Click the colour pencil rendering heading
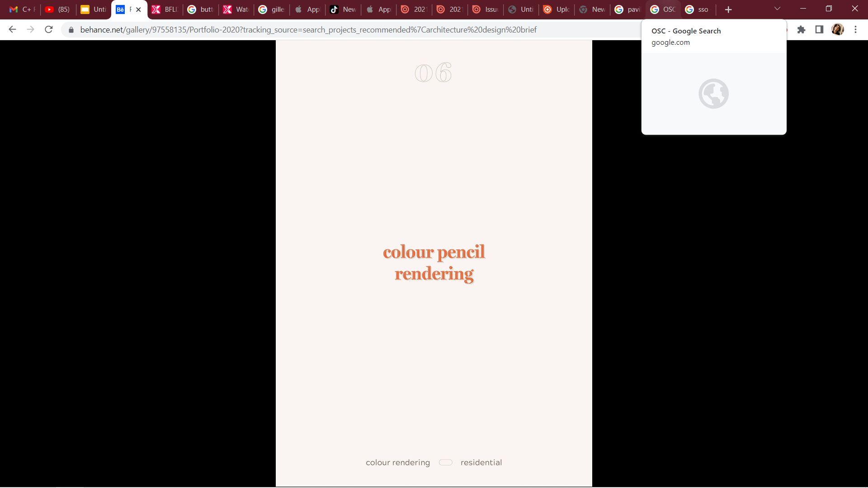This screenshot has height=488, width=868. [x=434, y=263]
